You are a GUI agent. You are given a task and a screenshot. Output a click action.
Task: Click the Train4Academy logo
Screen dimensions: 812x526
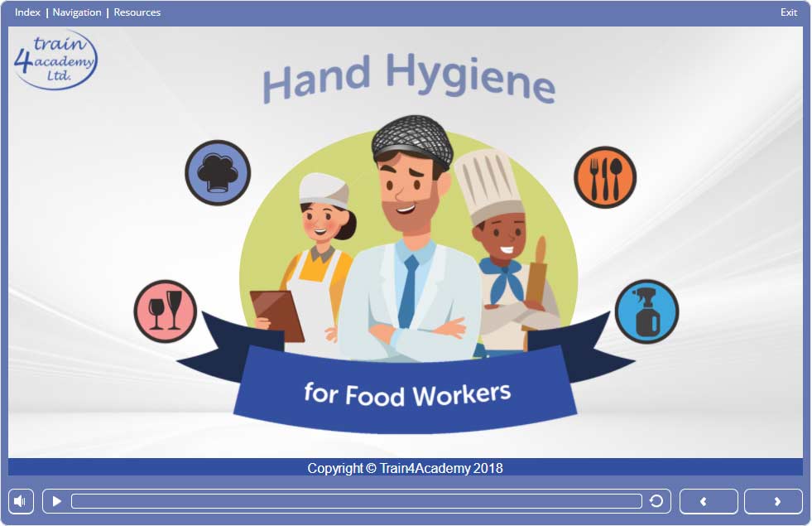[x=55, y=60]
